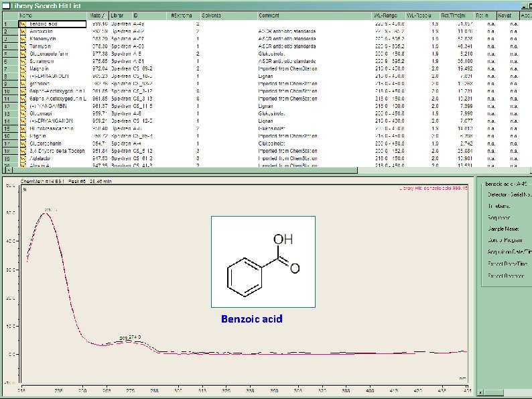532x399 pixels.
Task: Click the spectrum icon in row 11
Action: click(23, 99)
